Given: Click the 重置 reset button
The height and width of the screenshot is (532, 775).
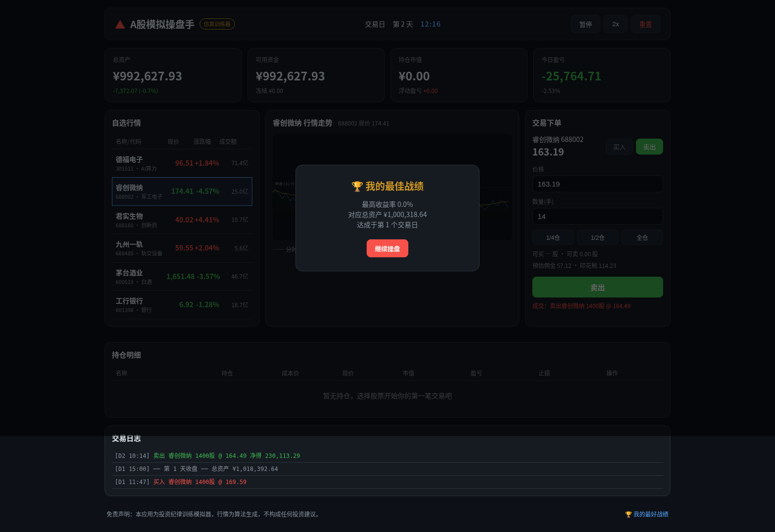Looking at the screenshot, I should [646, 24].
